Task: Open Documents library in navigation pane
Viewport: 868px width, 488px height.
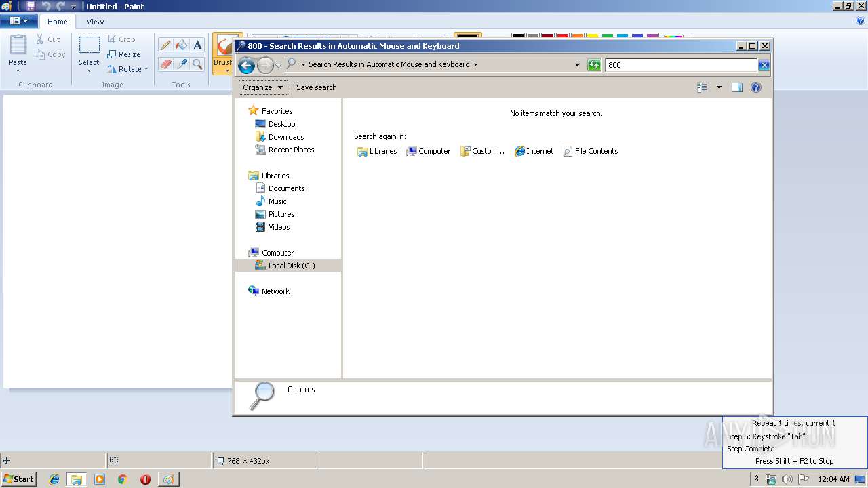Action: [280, 188]
